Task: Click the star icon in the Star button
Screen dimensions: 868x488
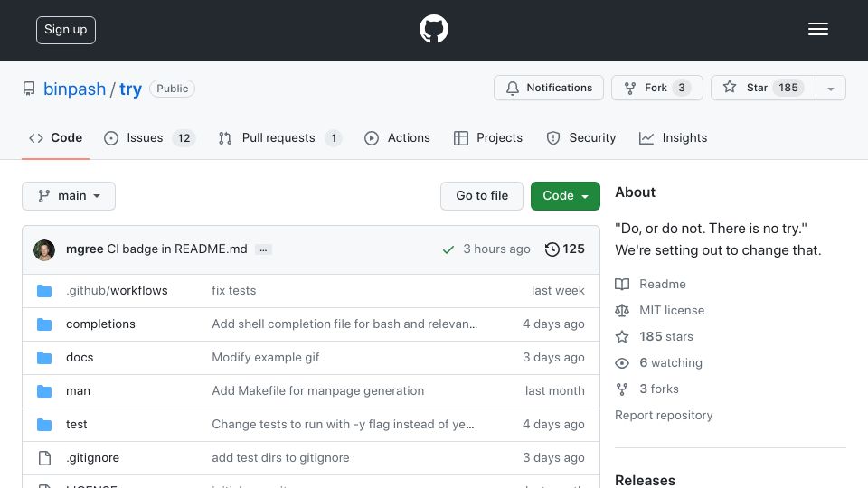Action: point(730,87)
